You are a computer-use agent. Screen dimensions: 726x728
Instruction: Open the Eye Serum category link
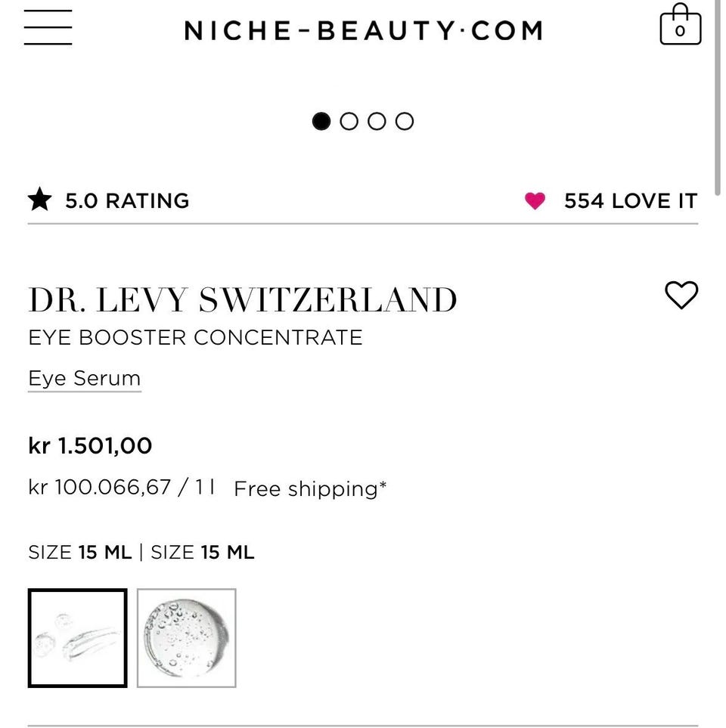tap(84, 378)
